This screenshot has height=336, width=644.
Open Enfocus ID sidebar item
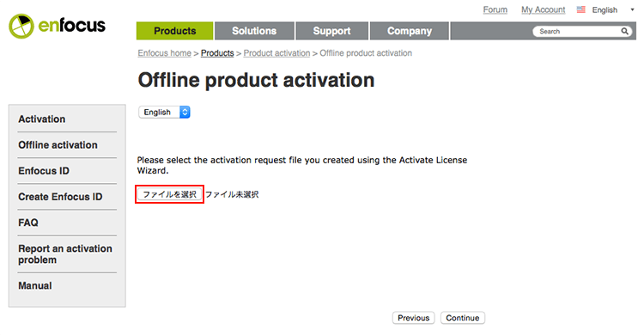coord(44,171)
